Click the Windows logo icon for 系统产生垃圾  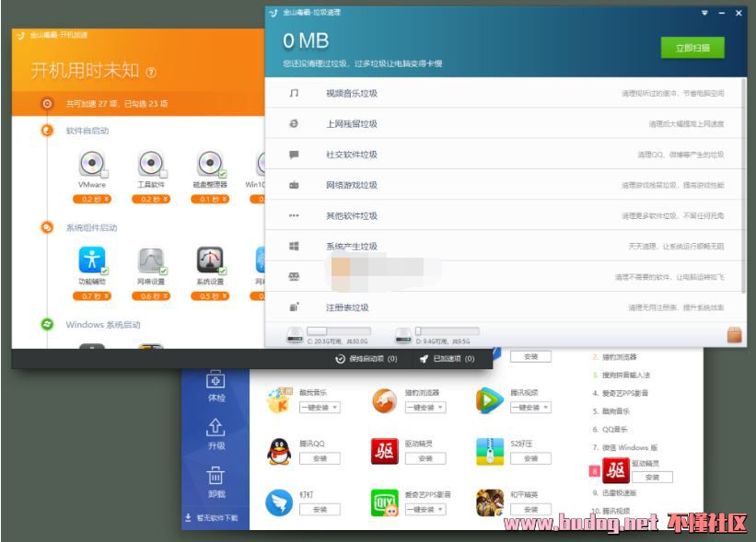pos(294,247)
